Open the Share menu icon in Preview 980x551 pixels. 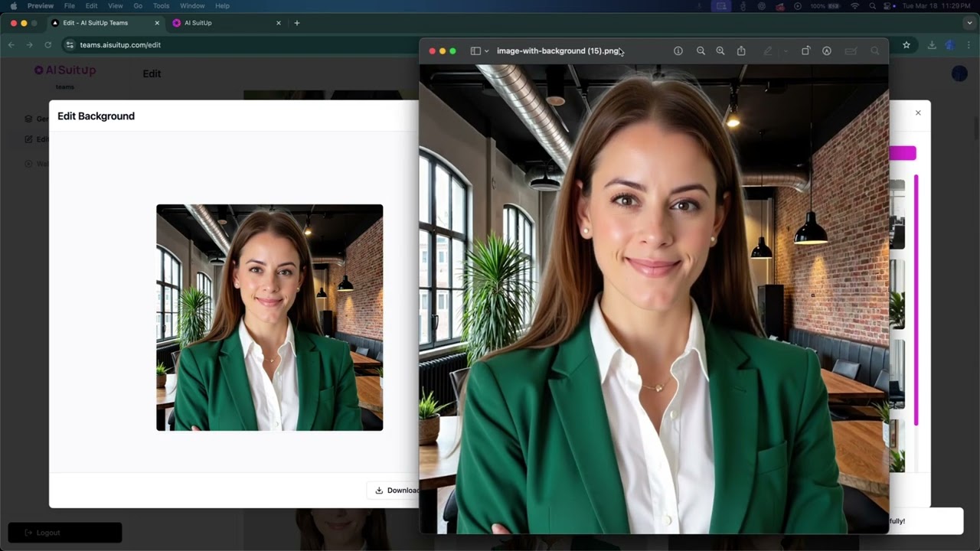(741, 51)
